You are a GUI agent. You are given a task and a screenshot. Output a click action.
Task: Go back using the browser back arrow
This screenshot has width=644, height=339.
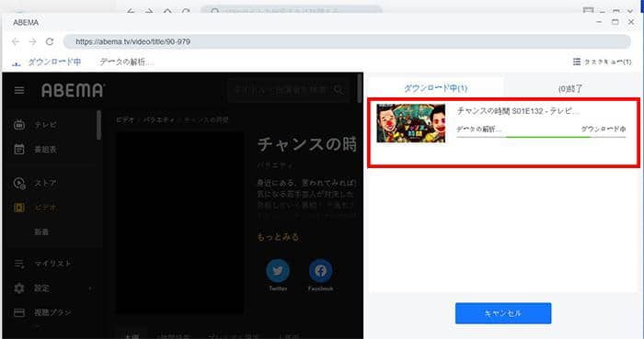point(16,42)
